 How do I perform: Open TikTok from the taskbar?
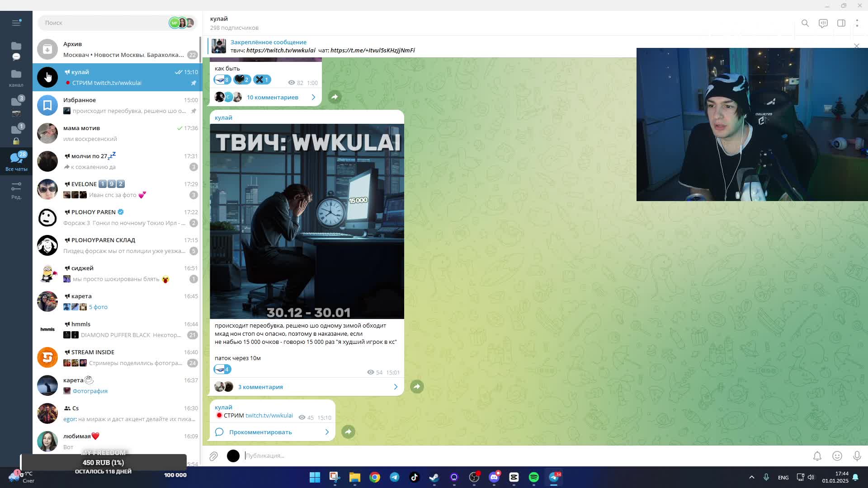pyautogui.click(x=414, y=477)
